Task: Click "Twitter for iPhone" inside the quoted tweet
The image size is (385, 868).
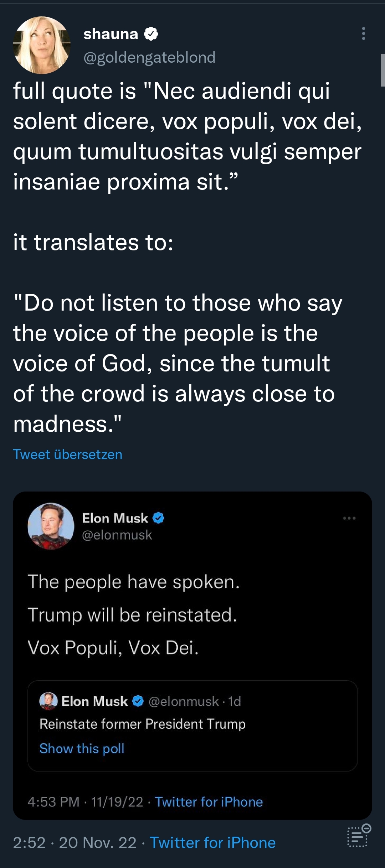Action: coord(209,802)
